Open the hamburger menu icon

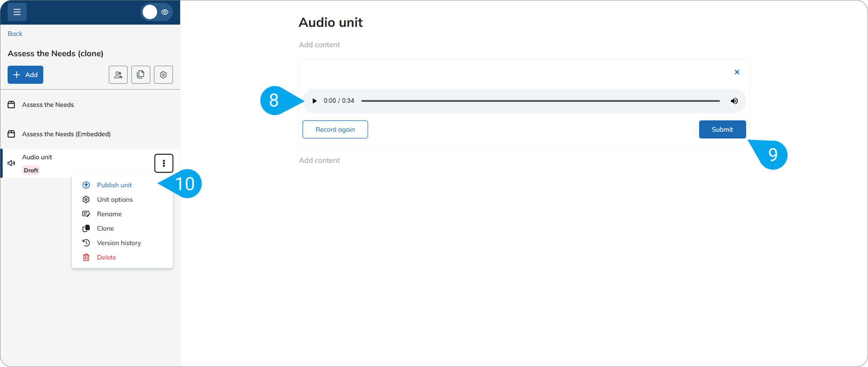[17, 12]
